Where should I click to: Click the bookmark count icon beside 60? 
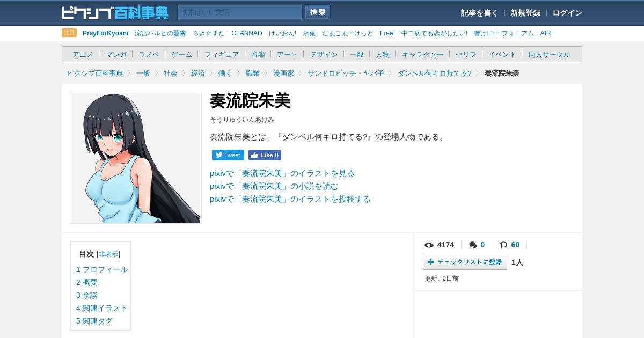503,245
